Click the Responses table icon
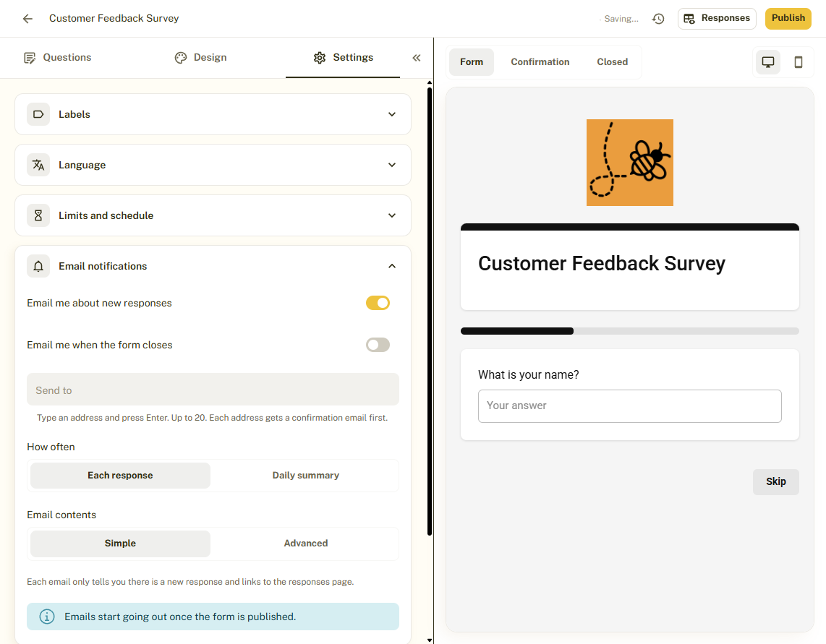Viewport: 826px width, 644px height. 689,18
